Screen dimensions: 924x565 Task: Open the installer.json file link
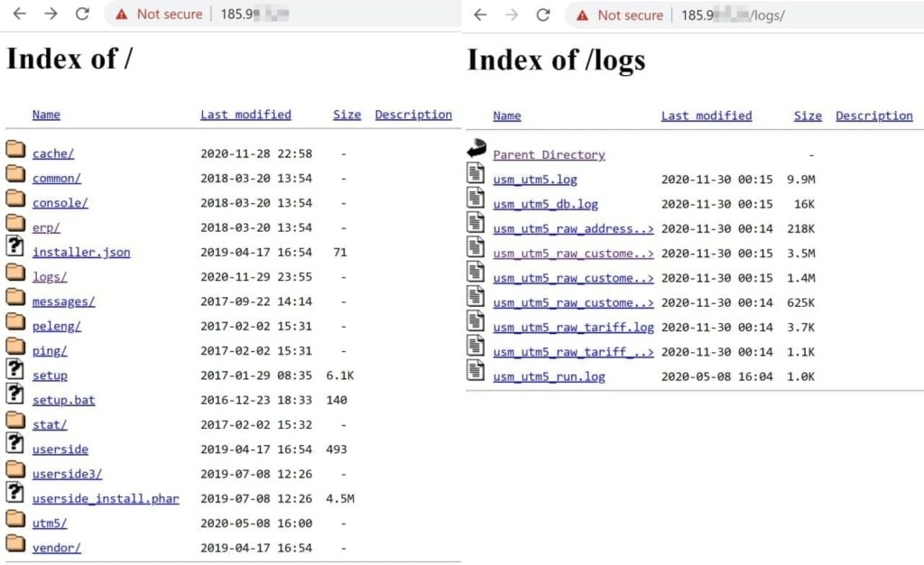coord(81,252)
